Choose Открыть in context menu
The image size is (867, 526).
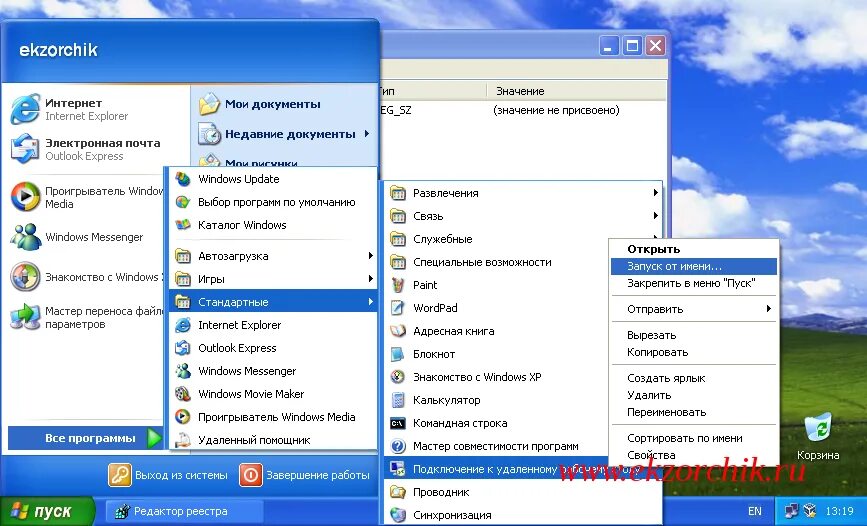point(693,249)
